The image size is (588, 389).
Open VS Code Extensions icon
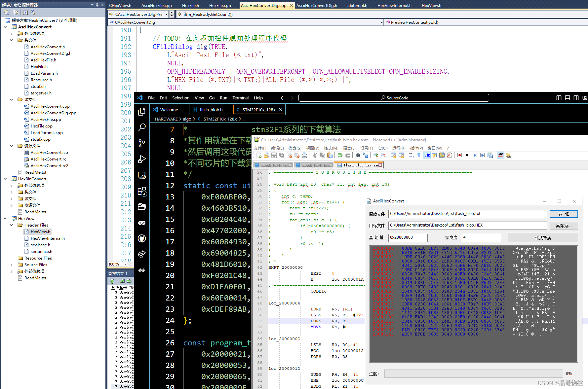pyautogui.click(x=142, y=191)
